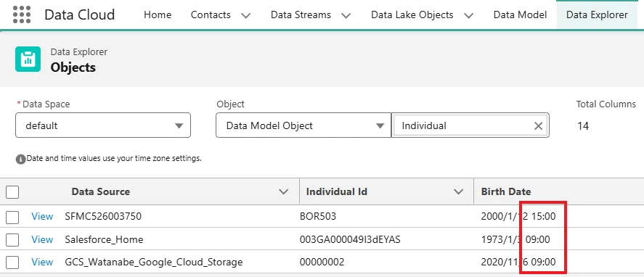Click View link for SFMC526003750
This screenshot has width=644, height=277.
[42, 216]
